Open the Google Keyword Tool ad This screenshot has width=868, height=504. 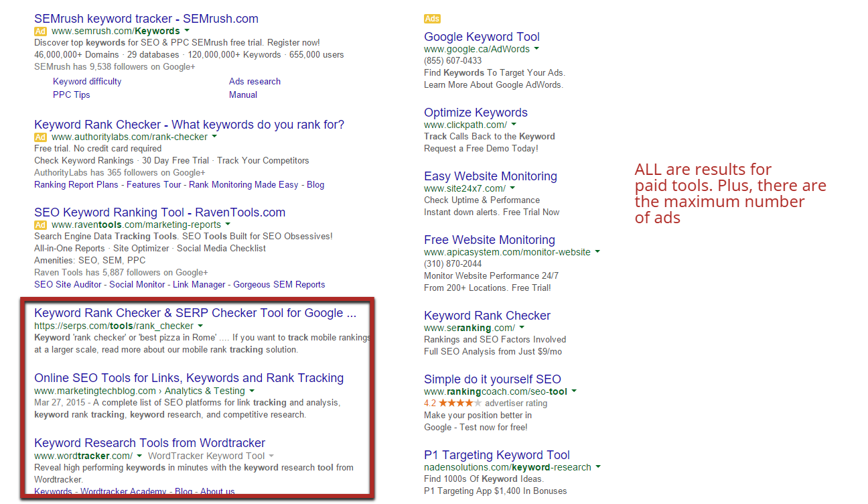tap(482, 37)
